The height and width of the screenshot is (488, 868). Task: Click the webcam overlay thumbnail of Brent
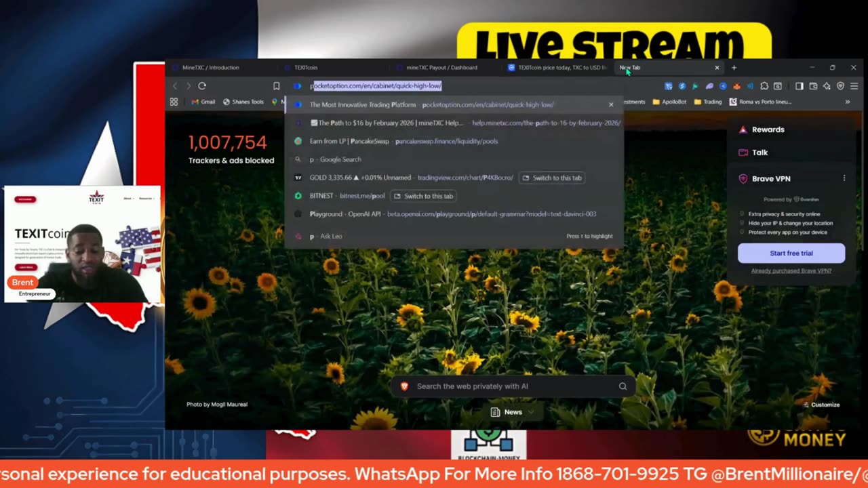point(83,244)
